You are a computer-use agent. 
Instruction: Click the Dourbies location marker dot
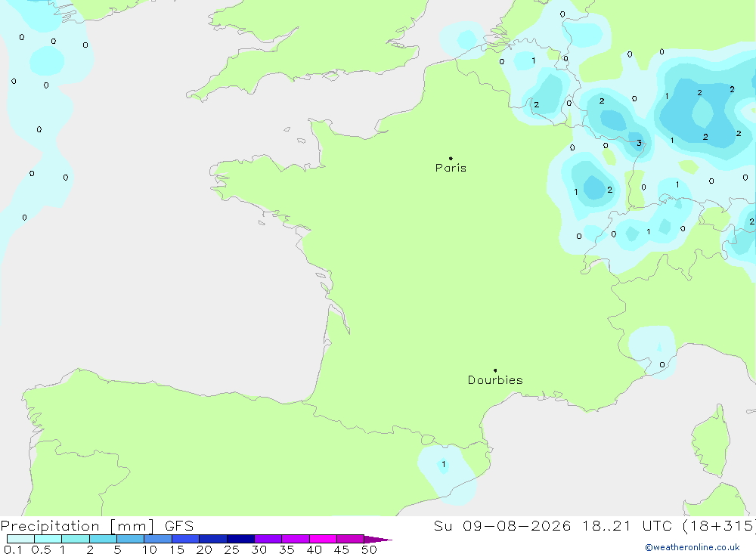[x=495, y=370]
